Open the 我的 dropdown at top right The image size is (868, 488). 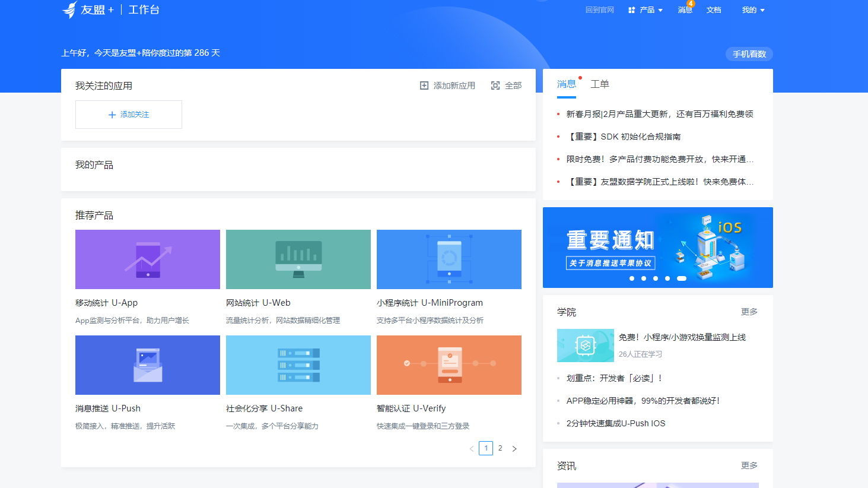(752, 9)
